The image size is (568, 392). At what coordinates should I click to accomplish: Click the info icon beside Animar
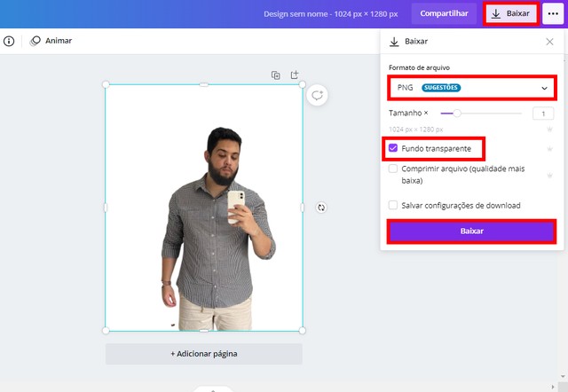click(x=9, y=41)
